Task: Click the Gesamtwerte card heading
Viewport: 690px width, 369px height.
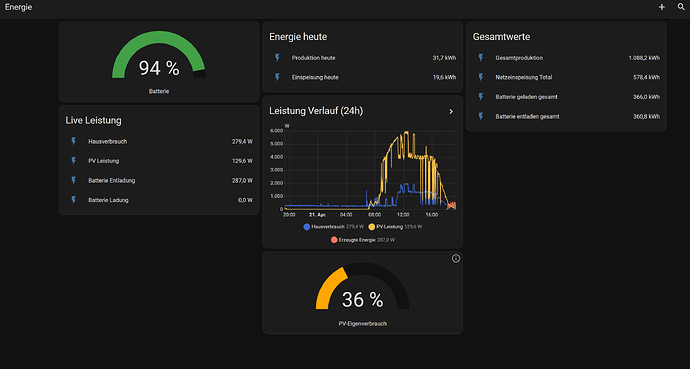Action: [501, 37]
